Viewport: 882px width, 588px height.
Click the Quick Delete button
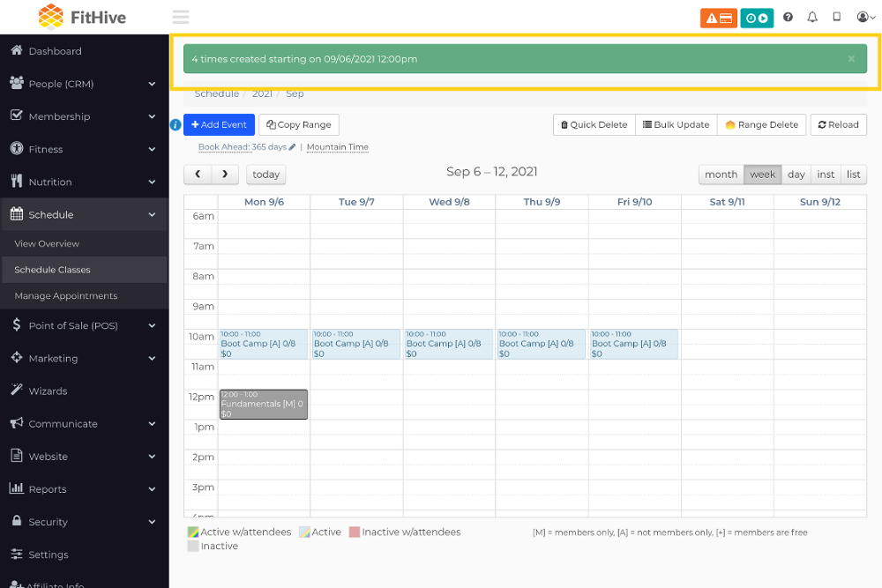594,125
